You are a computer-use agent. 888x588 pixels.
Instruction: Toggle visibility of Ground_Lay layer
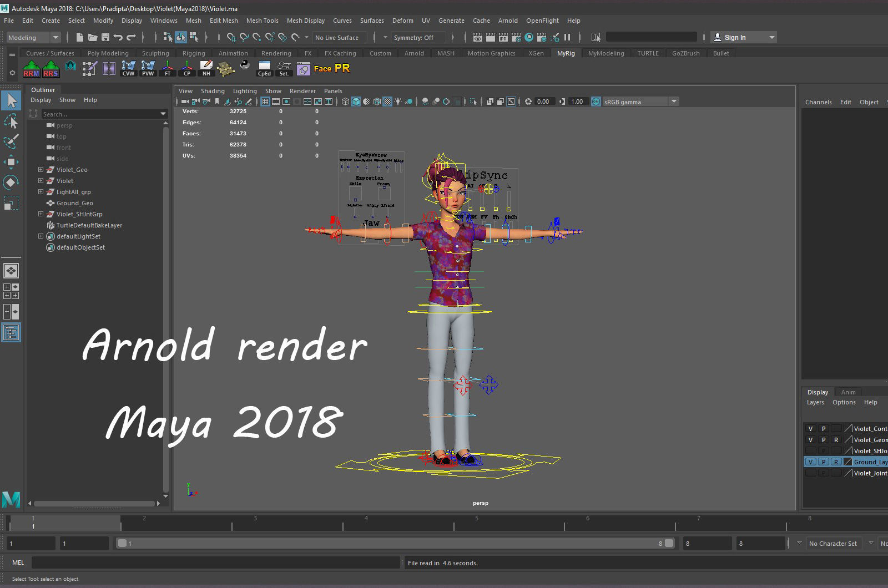[x=810, y=462]
